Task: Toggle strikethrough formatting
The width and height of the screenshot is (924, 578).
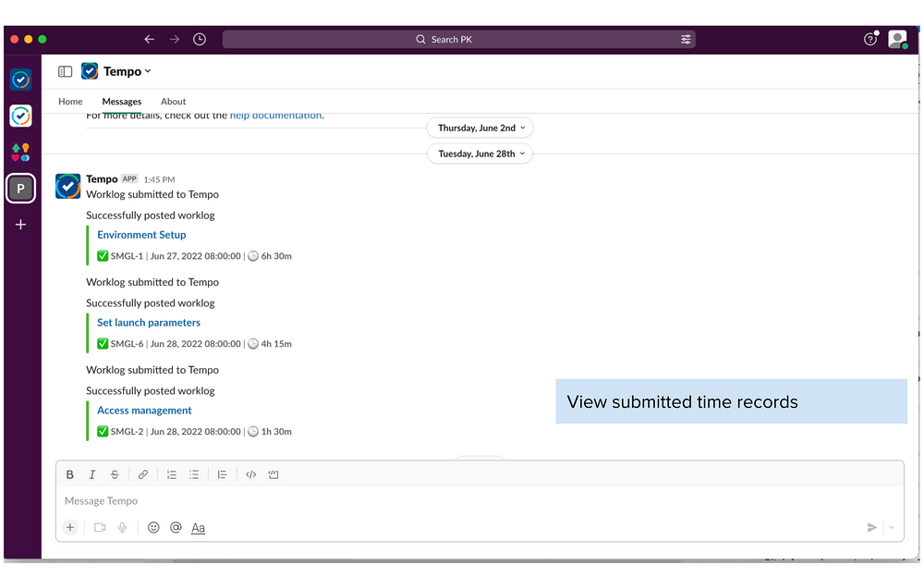Action: 115,474
